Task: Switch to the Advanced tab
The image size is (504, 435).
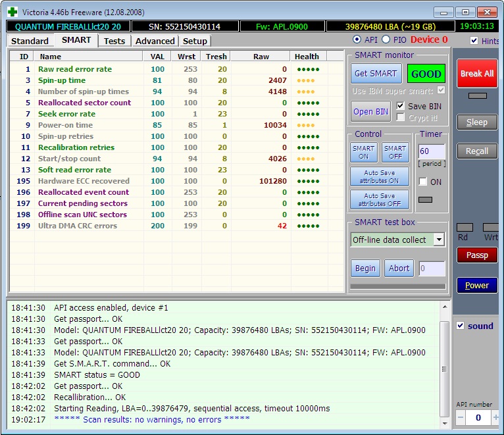Action: pos(155,41)
